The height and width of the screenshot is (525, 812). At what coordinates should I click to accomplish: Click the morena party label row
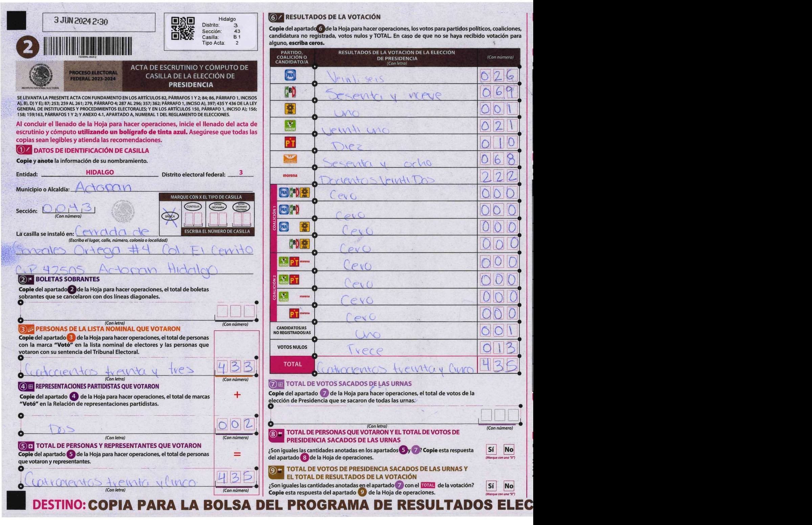click(290, 175)
